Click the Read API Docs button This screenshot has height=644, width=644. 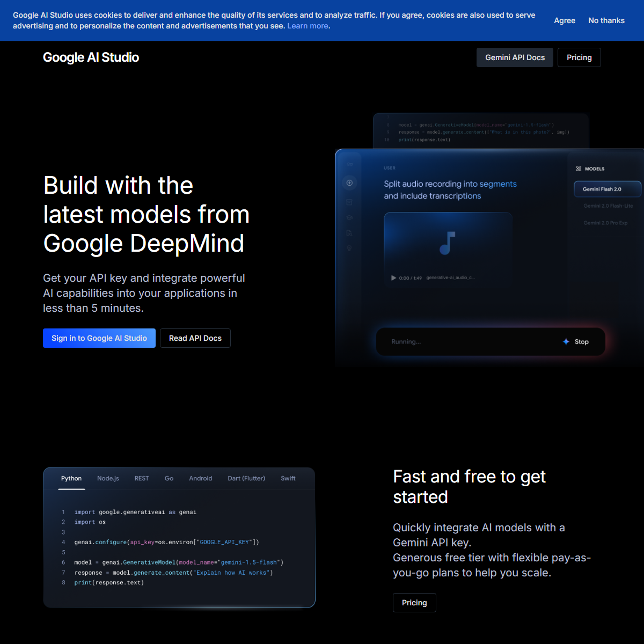[195, 338]
